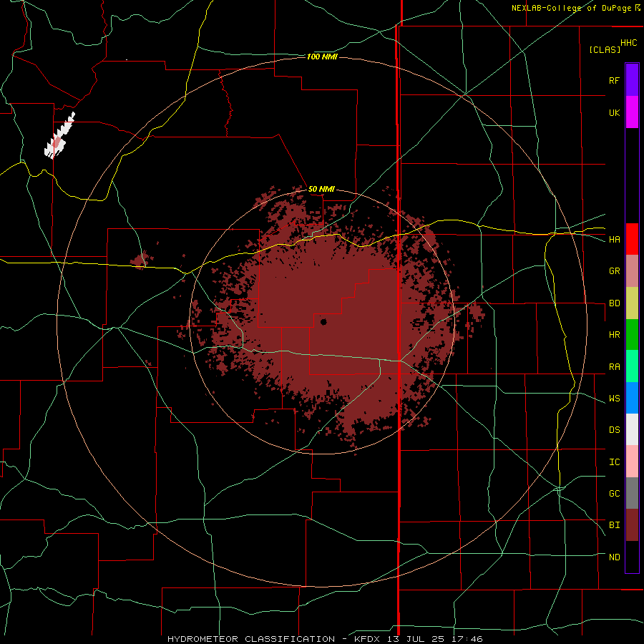This screenshot has width=644, height=644.
Task: Click the WS blue legend swatch
Action: [x=632, y=398]
